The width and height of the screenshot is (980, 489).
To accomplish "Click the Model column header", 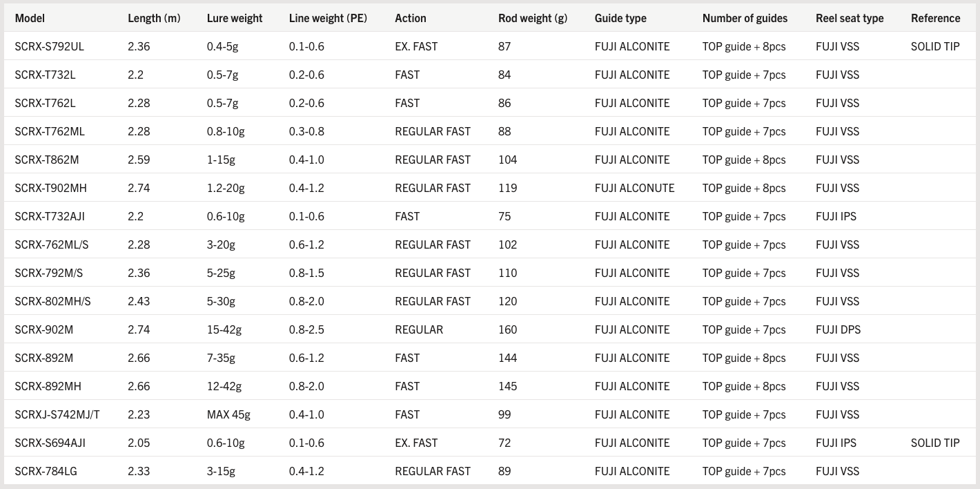I will click(30, 18).
